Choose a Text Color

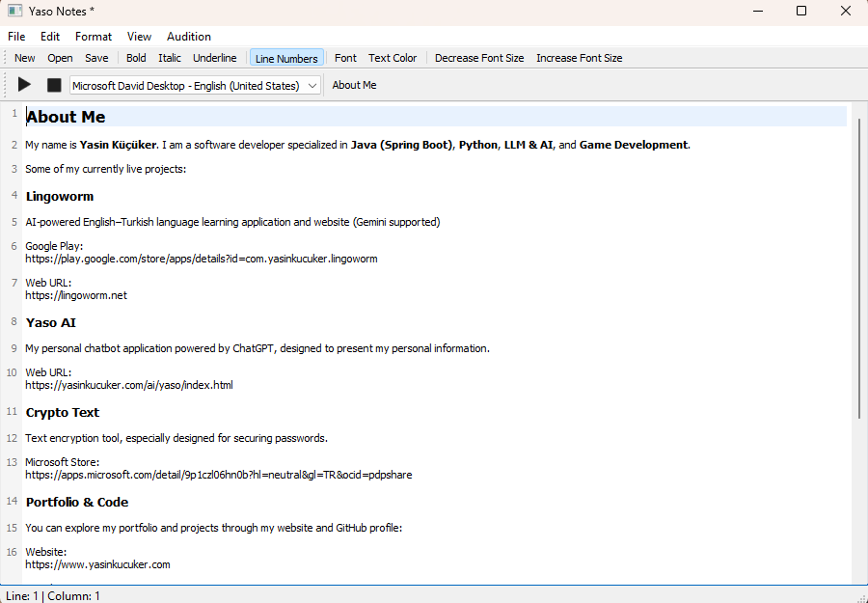point(393,58)
